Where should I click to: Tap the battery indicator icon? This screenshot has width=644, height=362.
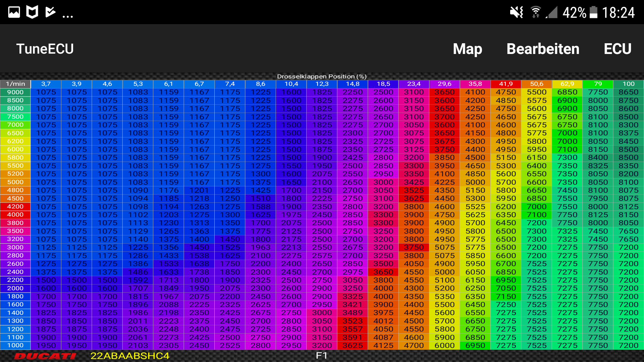(593, 13)
